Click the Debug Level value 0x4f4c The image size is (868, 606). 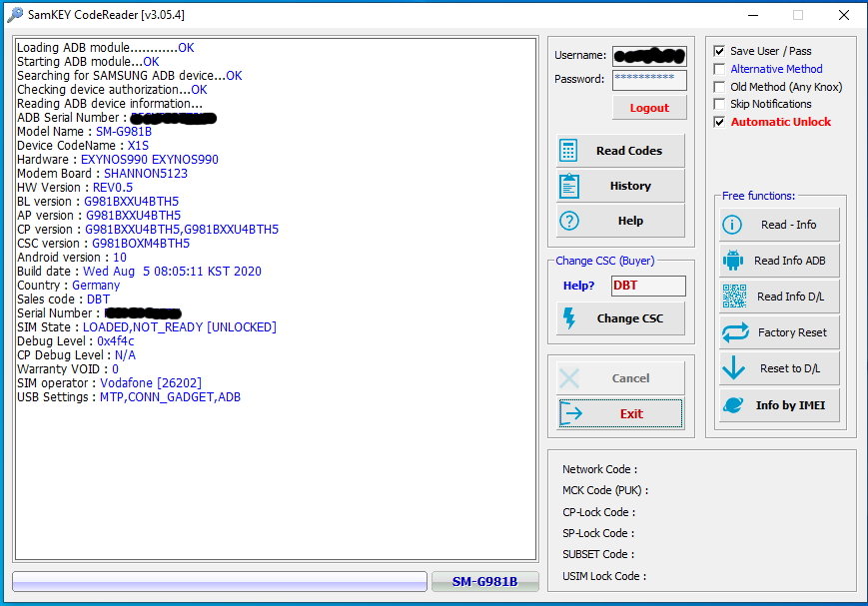116,341
